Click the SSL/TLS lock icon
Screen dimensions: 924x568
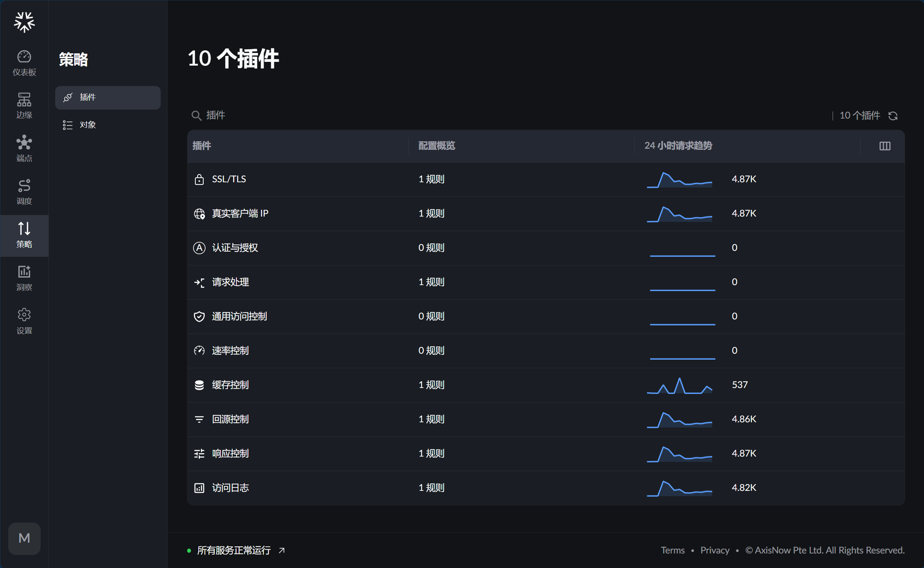click(199, 179)
